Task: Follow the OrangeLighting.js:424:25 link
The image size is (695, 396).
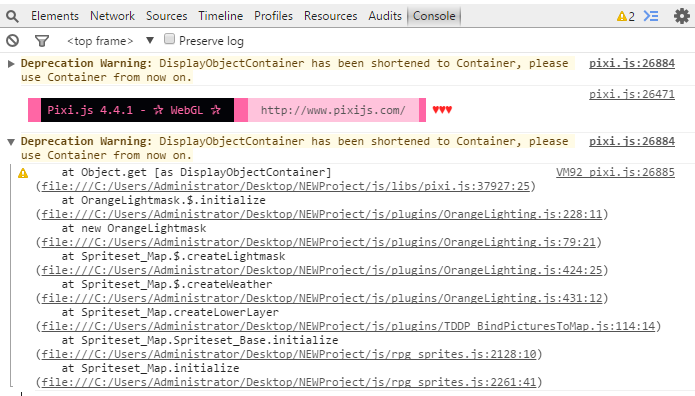Action: coord(322,270)
